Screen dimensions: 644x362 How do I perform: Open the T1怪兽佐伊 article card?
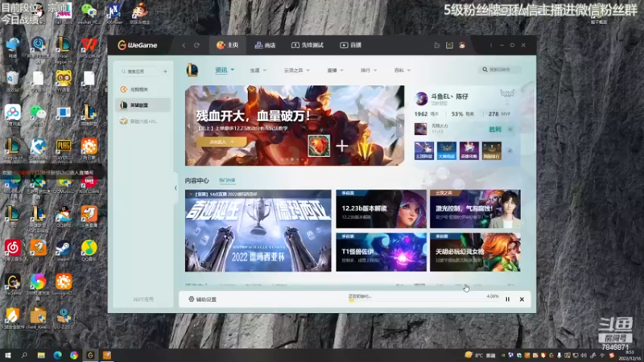point(381,253)
